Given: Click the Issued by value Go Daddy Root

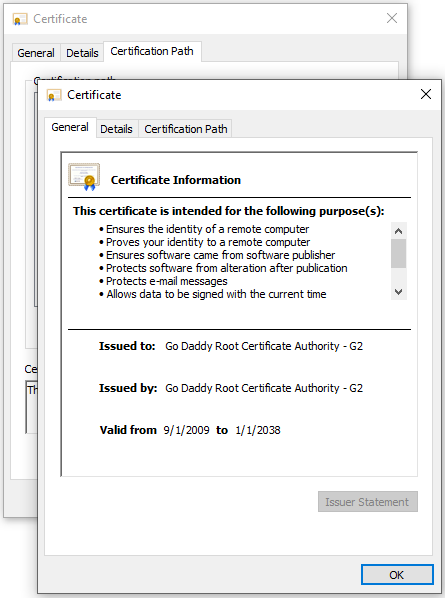Looking at the screenshot, I should [264, 388].
